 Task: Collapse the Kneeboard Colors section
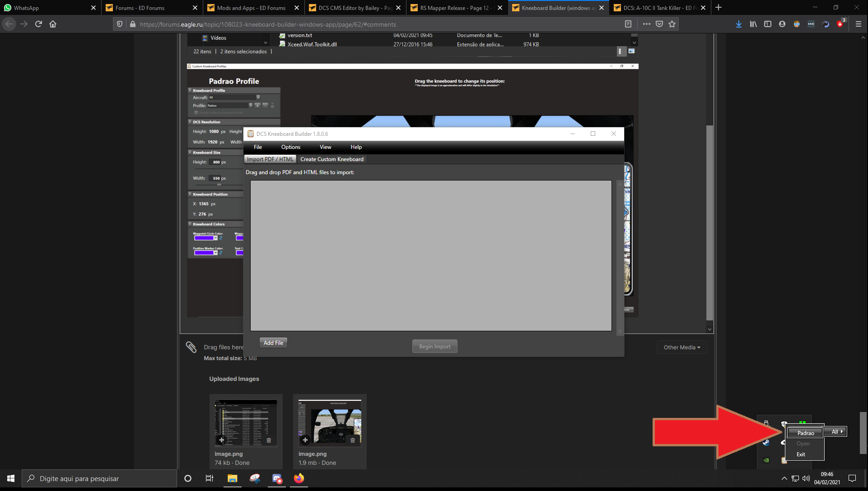(190, 224)
